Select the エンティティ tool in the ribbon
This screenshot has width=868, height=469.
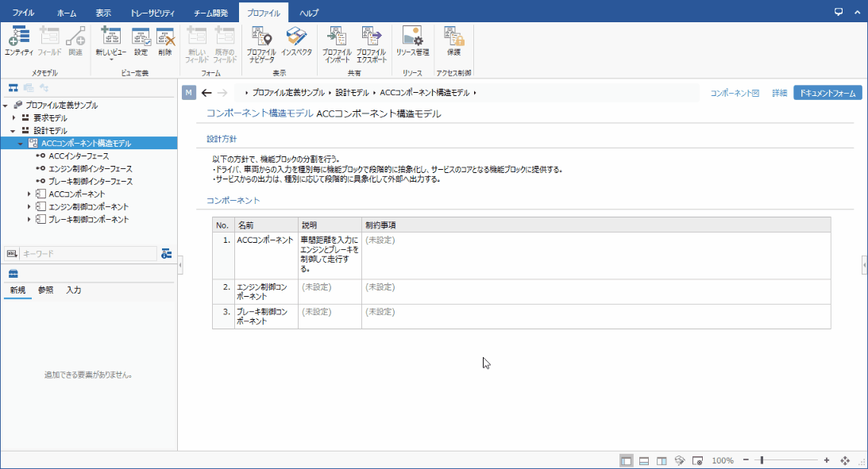(x=18, y=40)
